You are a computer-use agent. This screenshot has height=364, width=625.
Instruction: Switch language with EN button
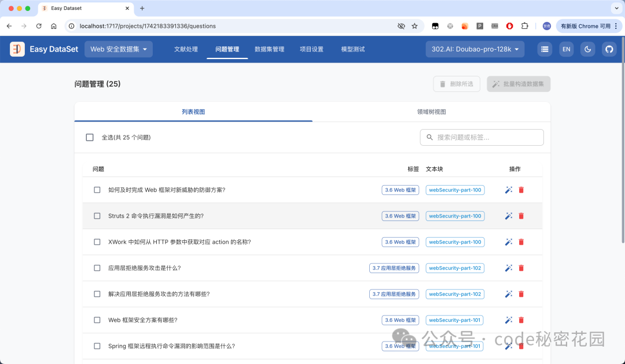pos(566,49)
